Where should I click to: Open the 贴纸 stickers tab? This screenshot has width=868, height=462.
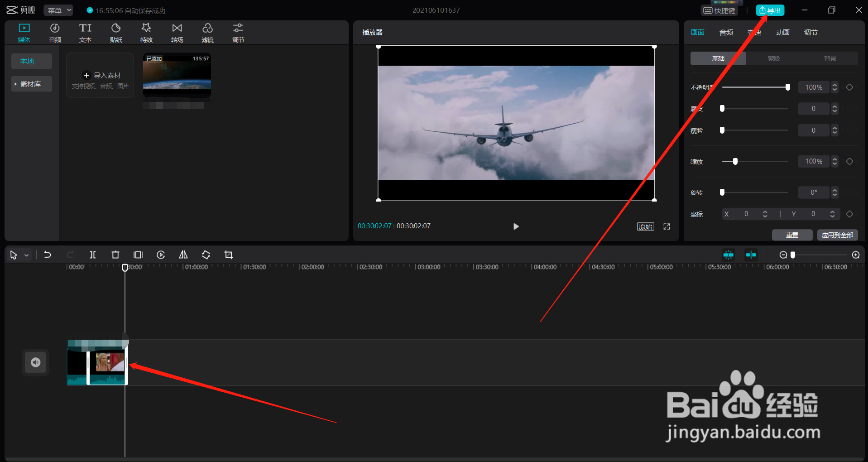116,33
